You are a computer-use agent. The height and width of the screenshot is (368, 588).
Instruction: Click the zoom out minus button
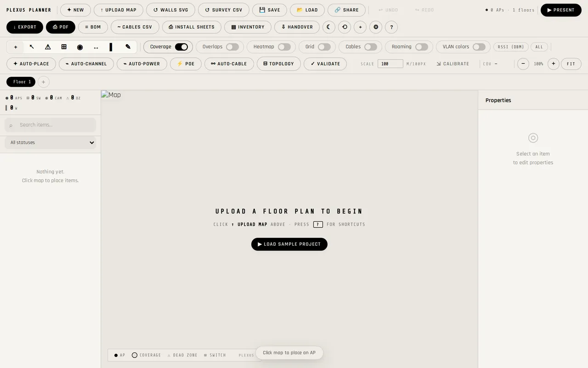click(x=523, y=64)
